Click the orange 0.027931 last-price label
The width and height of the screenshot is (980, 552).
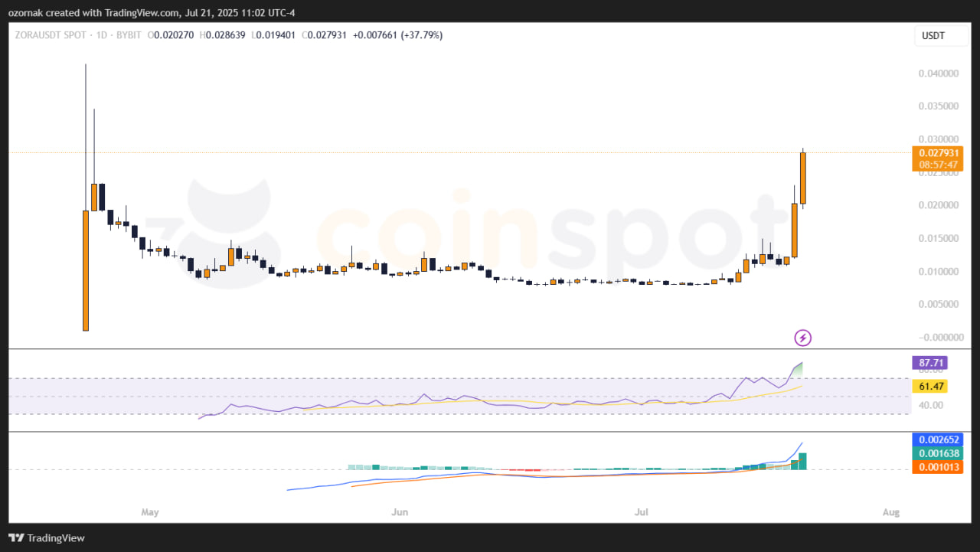(x=937, y=153)
